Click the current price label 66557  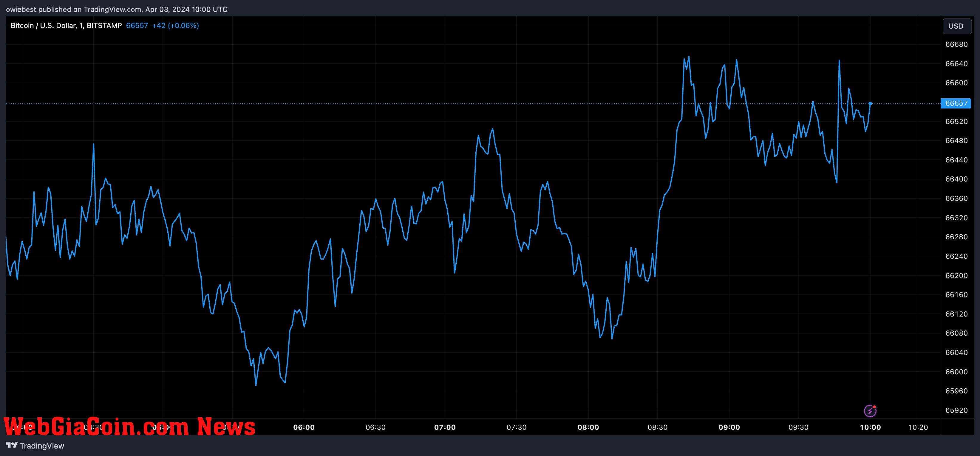click(956, 103)
